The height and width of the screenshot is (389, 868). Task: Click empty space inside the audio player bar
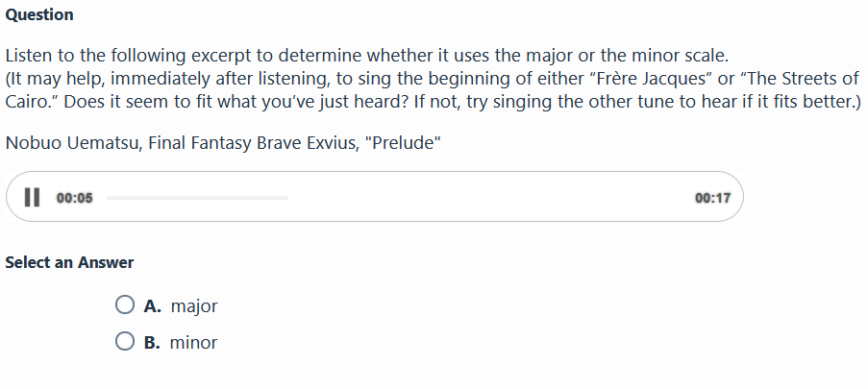pos(481,198)
